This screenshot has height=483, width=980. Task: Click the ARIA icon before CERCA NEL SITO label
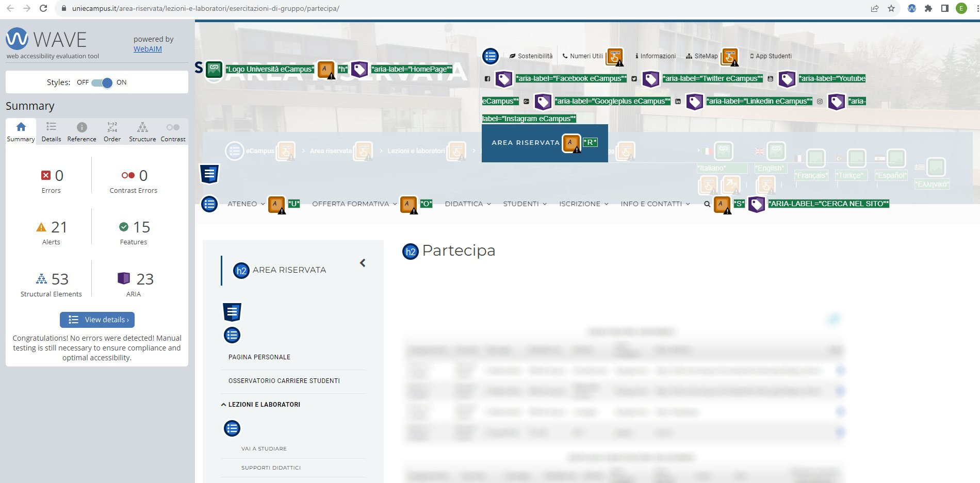tap(757, 205)
